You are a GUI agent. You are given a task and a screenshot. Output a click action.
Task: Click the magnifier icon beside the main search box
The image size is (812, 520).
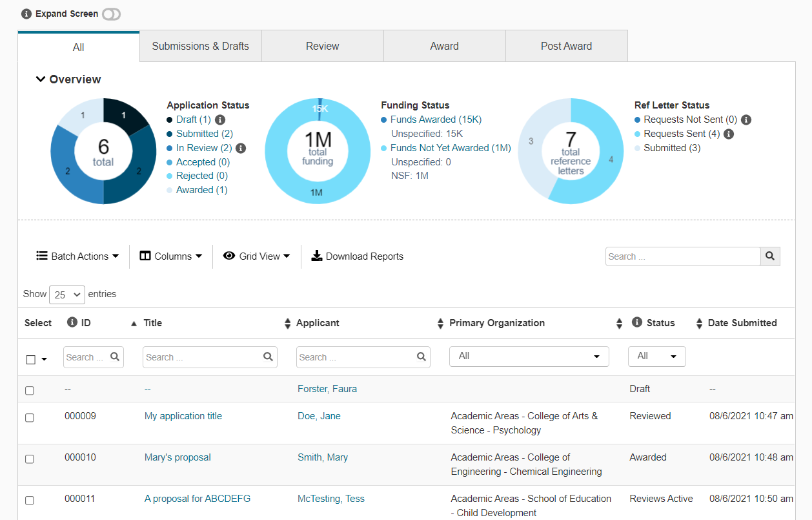770,256
